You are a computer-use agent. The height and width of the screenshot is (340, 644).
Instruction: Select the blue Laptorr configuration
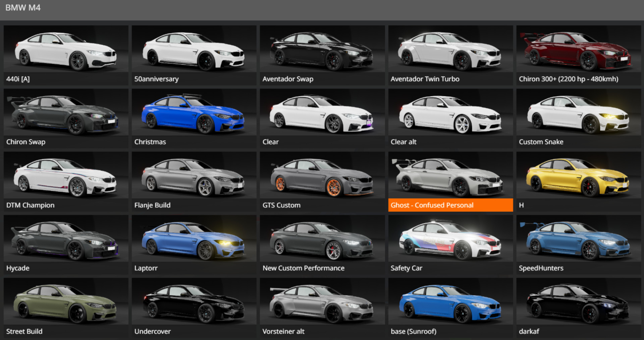194,245
